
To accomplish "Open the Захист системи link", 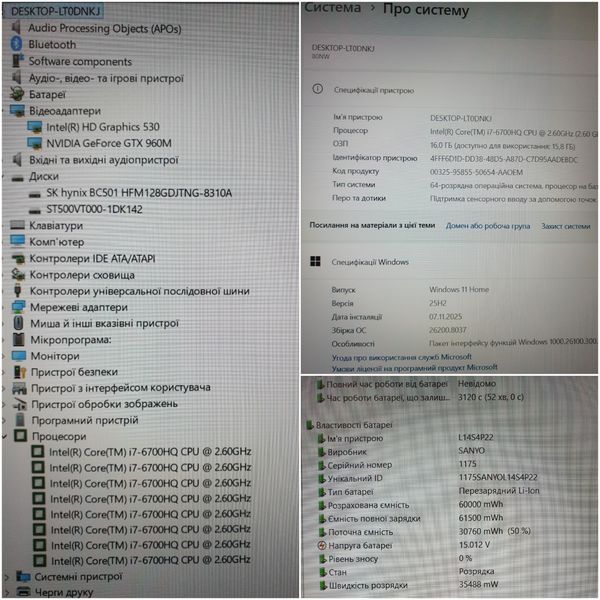I will pos(566,226).
